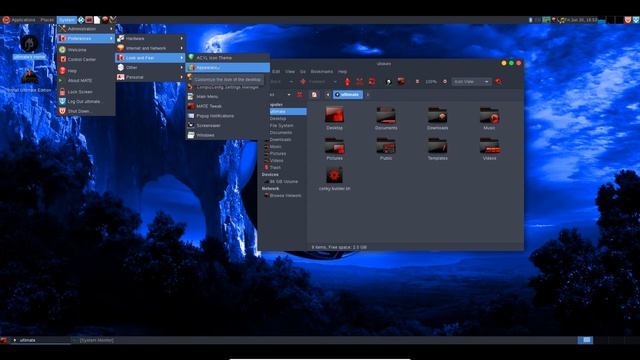Zoom in the folder icons

[444, 82]
